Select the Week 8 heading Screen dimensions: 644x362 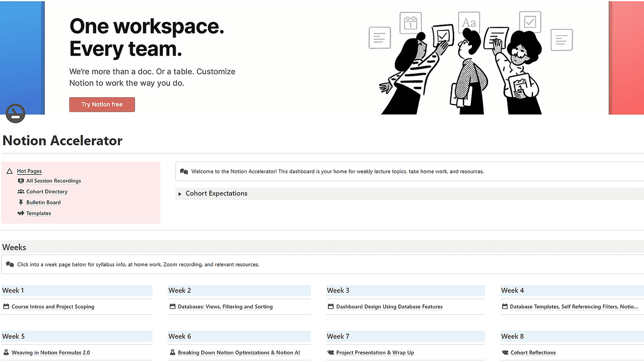click(x=512, y=336)
